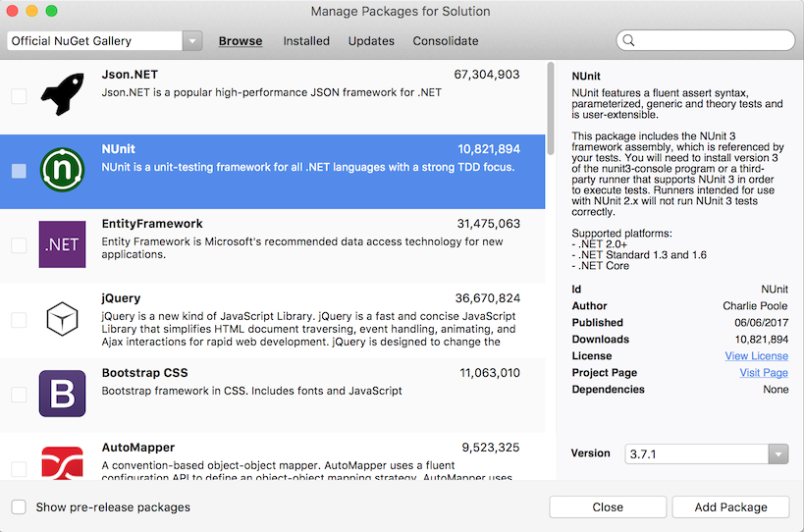Click the Add Package button

click(x=730, y=506)
